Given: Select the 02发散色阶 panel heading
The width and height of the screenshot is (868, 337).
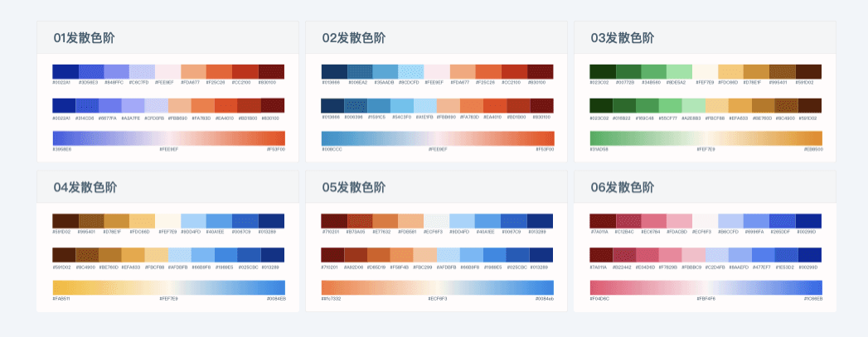Looking at the screenshot, I should point(354,38).
